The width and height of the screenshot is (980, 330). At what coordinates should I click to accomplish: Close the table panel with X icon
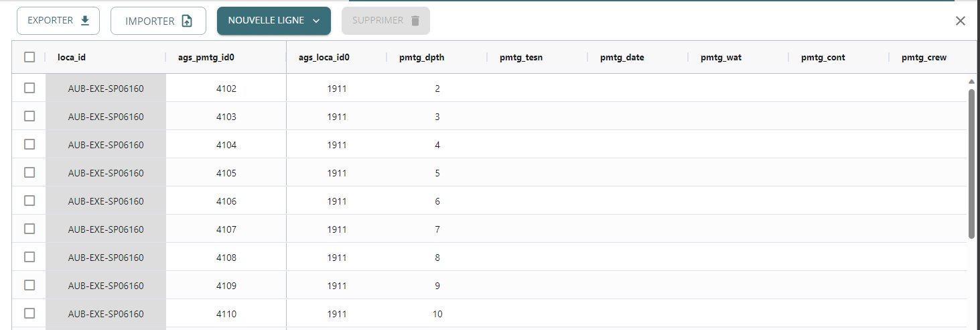(960, 21)
